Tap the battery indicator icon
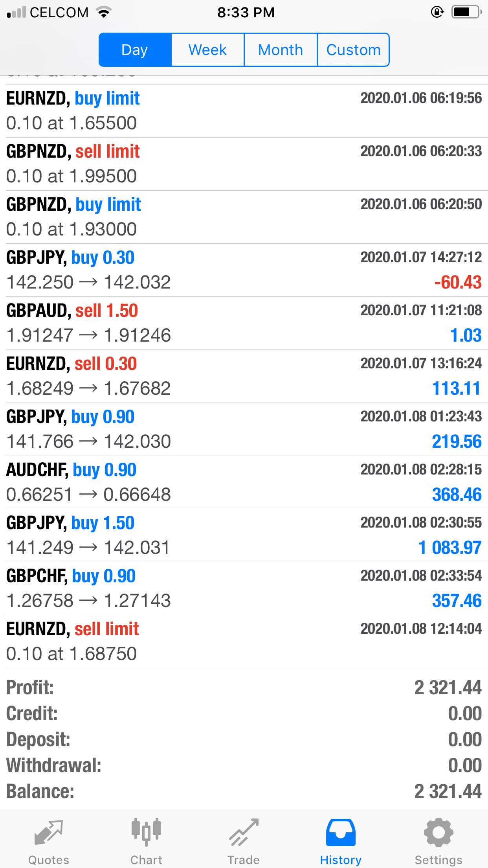This screenshot has height=868, width=488. tap(467, 12)
